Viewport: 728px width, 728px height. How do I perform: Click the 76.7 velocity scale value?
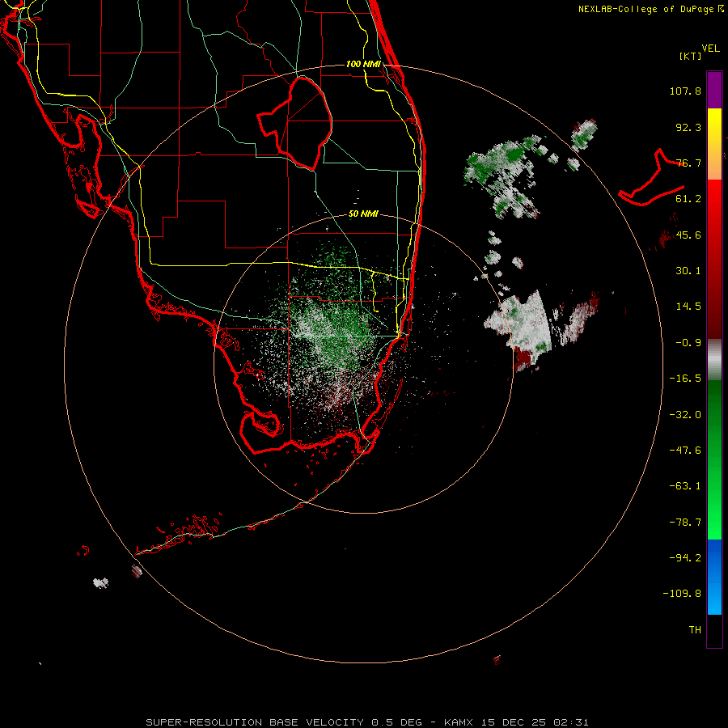coord(688,163)
